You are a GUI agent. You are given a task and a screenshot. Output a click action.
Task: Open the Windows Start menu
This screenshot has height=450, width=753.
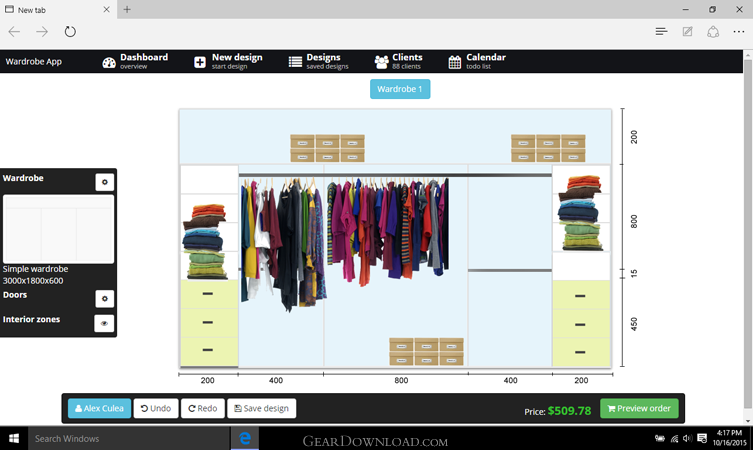[14, 438]
